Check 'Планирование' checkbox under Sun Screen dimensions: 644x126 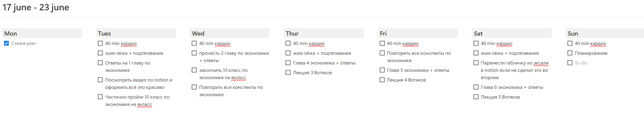click(x=570, y=53)
